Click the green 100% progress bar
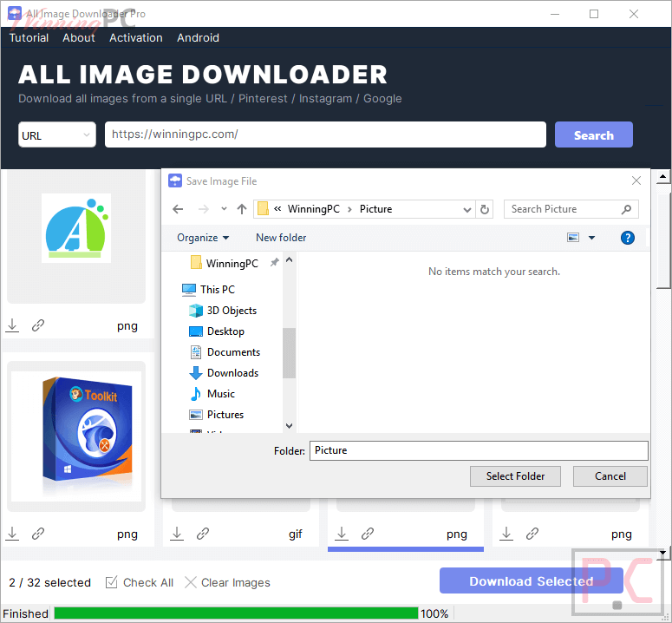Viewport: 672px width, 623px height. 236,613
